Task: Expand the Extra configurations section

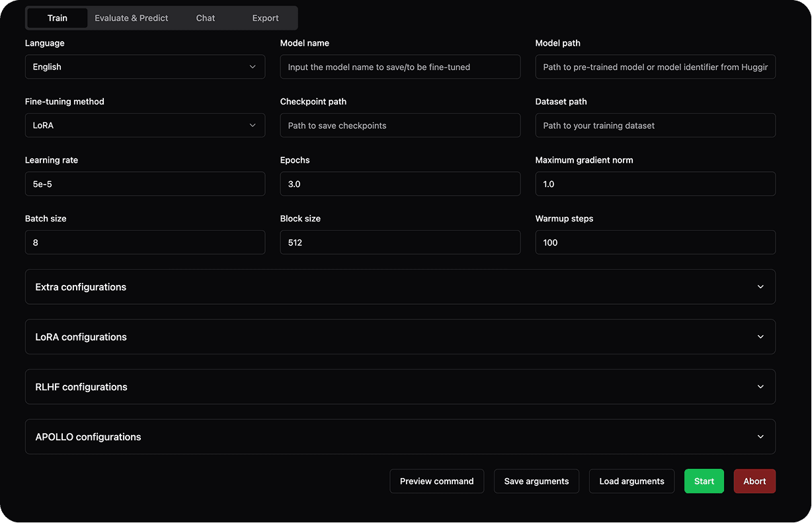Action: [x=400, y=286]
